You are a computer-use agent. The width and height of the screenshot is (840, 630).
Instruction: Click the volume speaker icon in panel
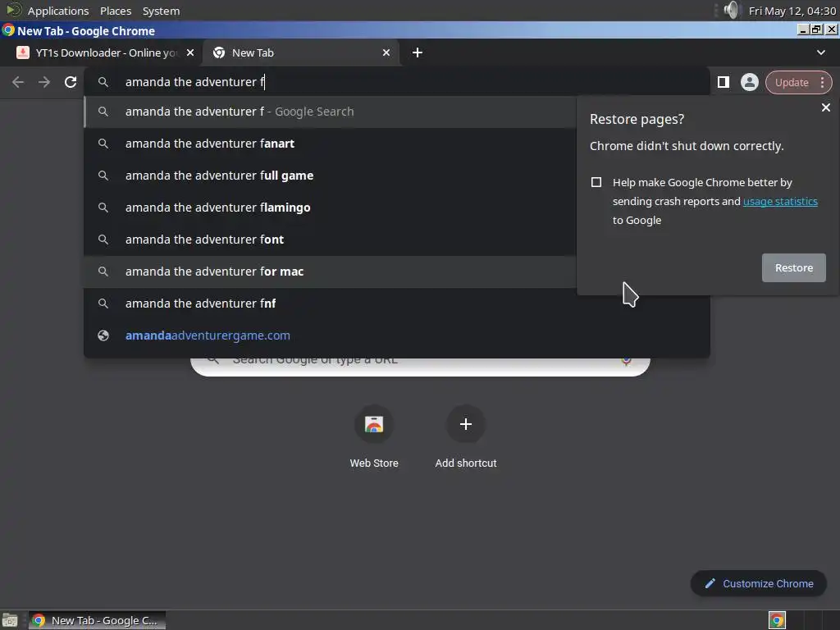[731, 10]
